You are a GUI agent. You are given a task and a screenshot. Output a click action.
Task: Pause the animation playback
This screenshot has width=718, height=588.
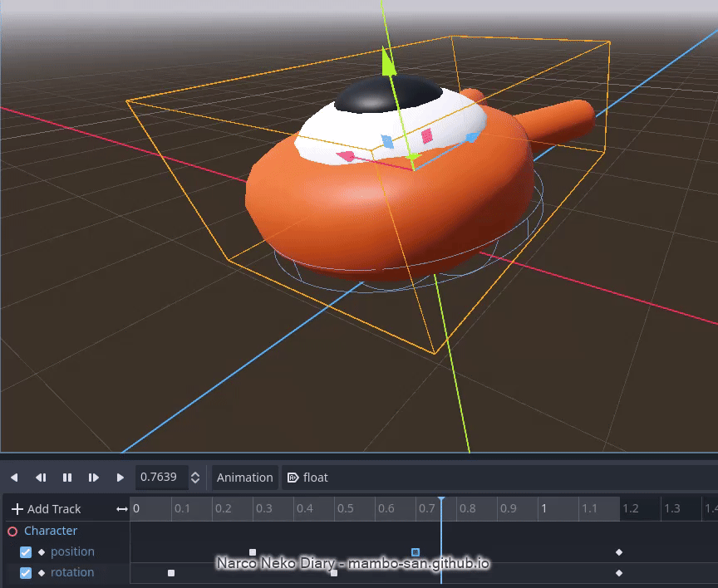tap(67, 478)
